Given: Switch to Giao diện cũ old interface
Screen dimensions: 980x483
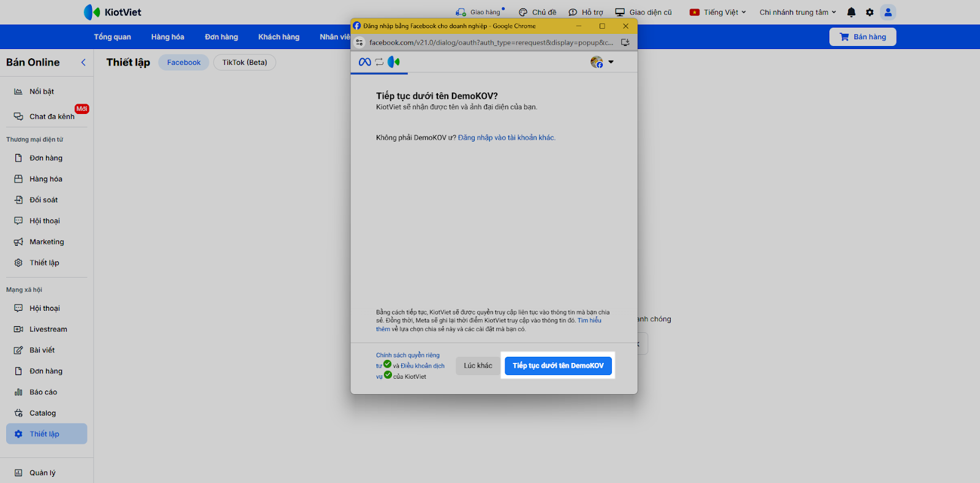Looking at the screenshot, I should [643, 12].
